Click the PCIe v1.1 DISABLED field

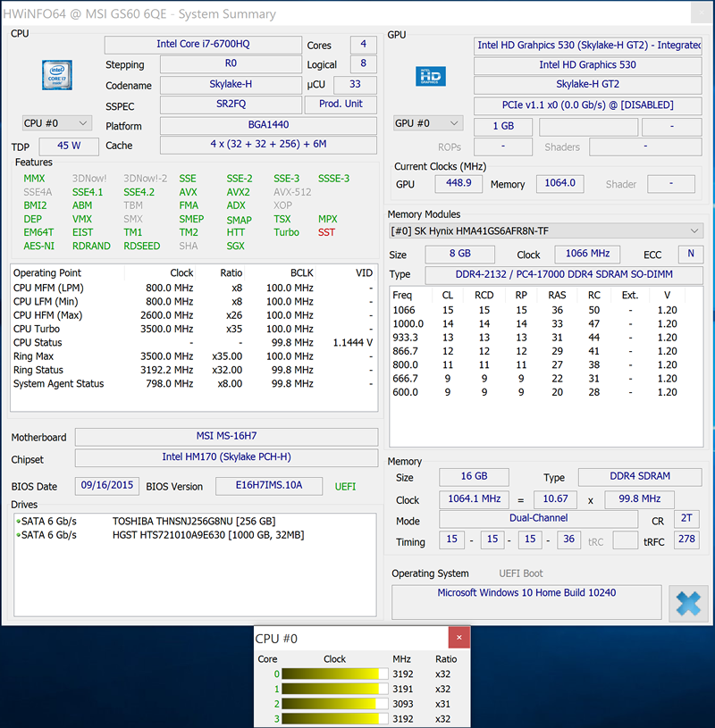587,105
